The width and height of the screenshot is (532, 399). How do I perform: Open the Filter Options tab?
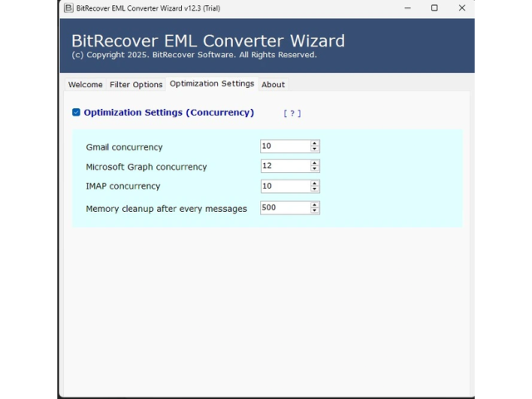(x=136, y=85)
